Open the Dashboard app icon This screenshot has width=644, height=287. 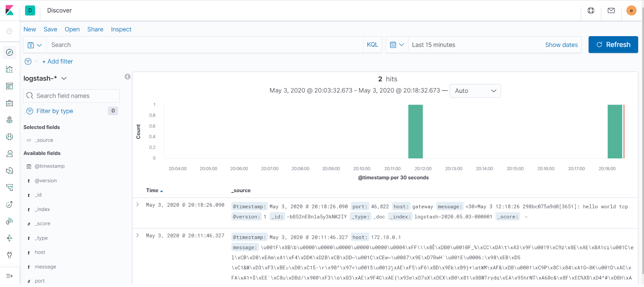[10, 86]
